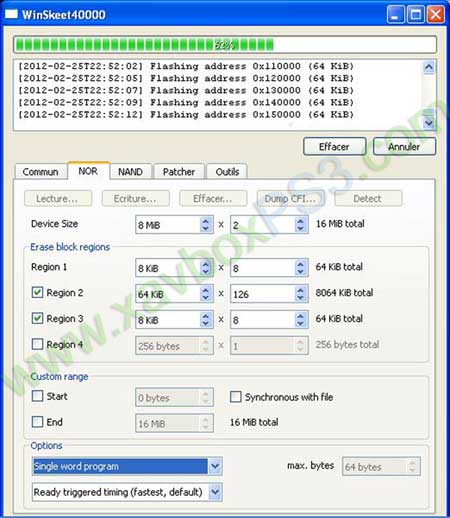Toggle Synchronous with file checkbox

coord(236,397)
